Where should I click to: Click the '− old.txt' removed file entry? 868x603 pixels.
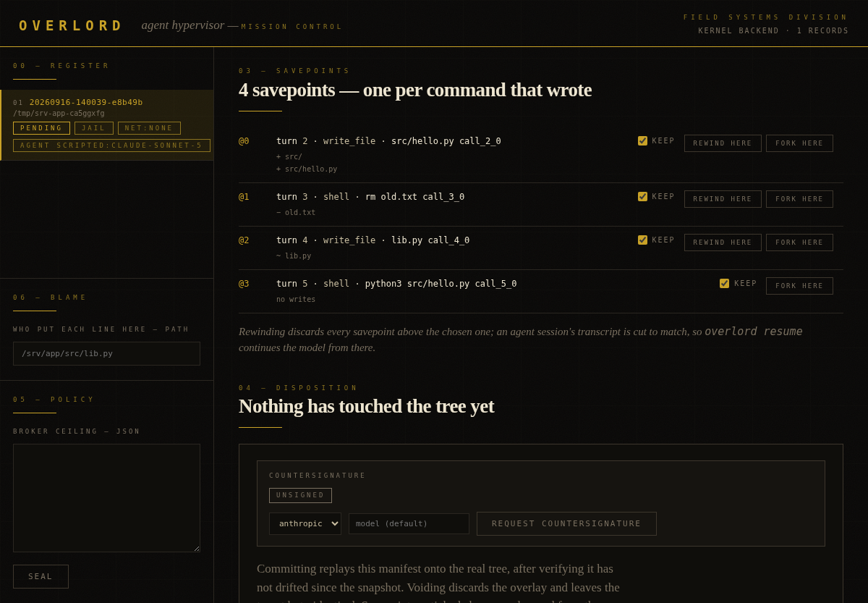click(x=296, y=212)
